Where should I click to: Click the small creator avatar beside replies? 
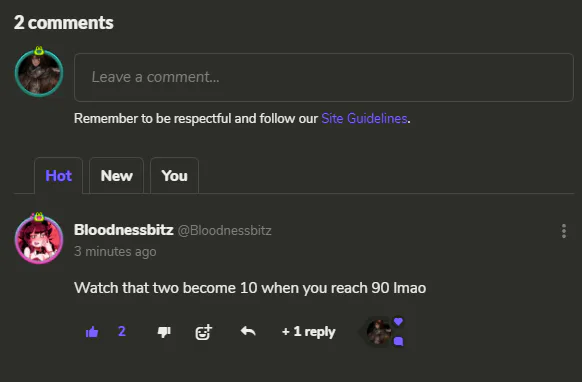click(x=379, y=332)
